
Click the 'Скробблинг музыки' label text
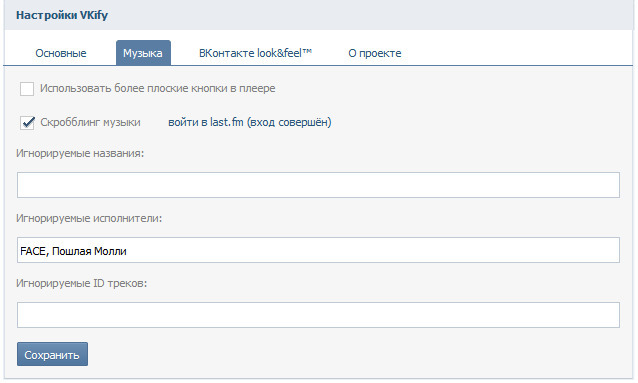point(90,123)
